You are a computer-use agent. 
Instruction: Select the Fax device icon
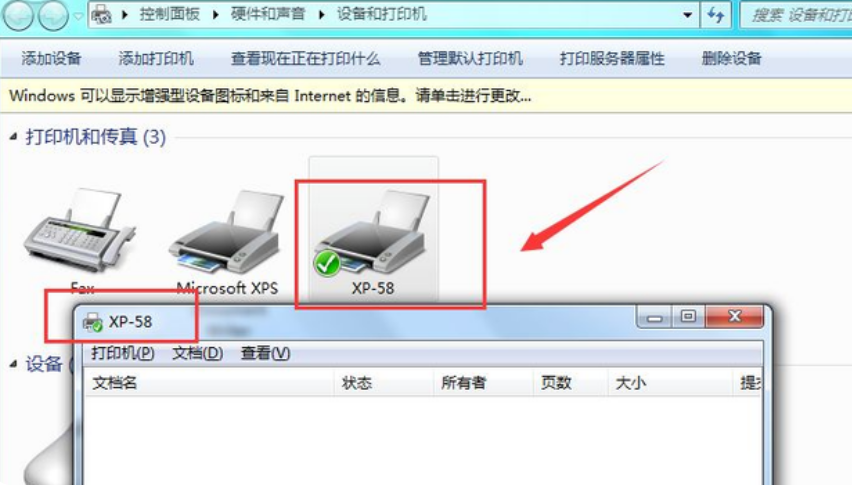coord(80,231)
